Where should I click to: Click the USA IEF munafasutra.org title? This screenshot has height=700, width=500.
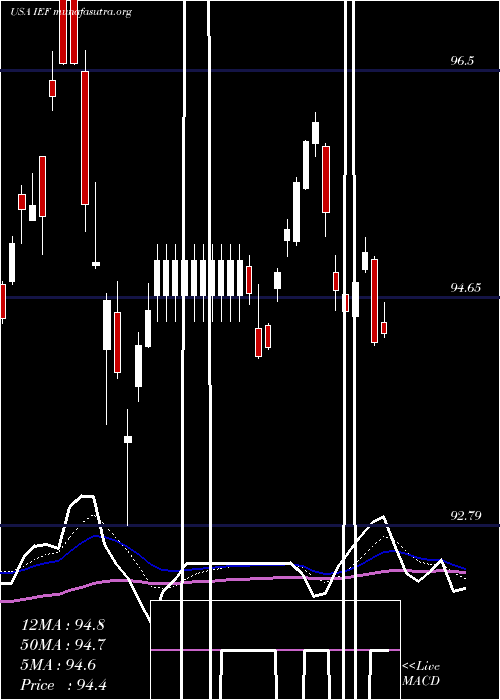click(x=71, y=12)
